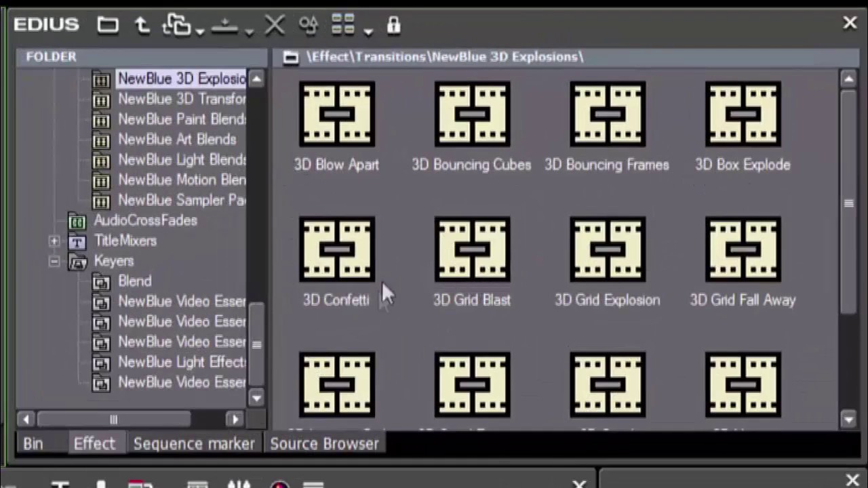Select the 3D Blow Apart transition
This screenshot has height=488, width=868.
[x=336, y=127]
